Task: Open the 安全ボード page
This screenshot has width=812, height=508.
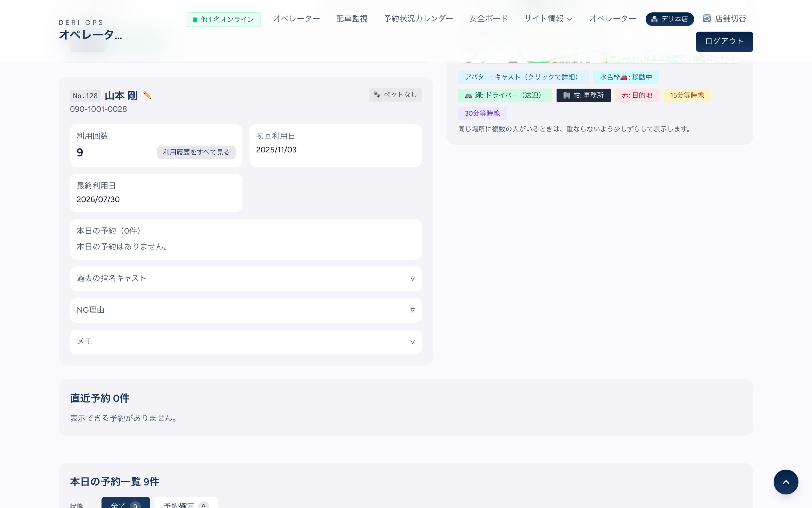Action: tap(489, 19)
